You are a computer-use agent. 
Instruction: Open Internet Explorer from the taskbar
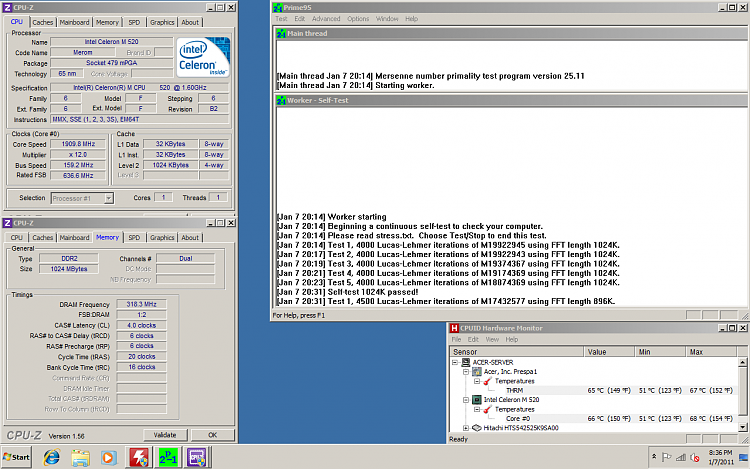click(52, 458)
